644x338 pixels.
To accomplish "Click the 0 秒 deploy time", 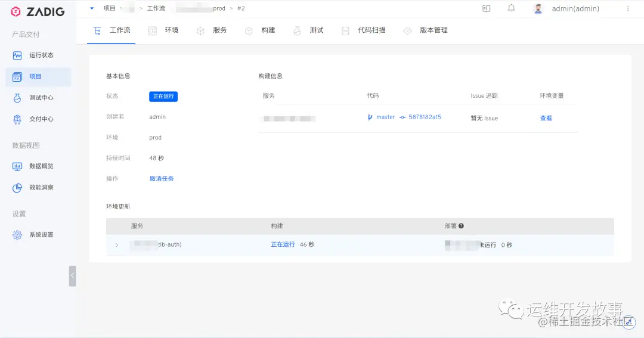I will [506, 245].
